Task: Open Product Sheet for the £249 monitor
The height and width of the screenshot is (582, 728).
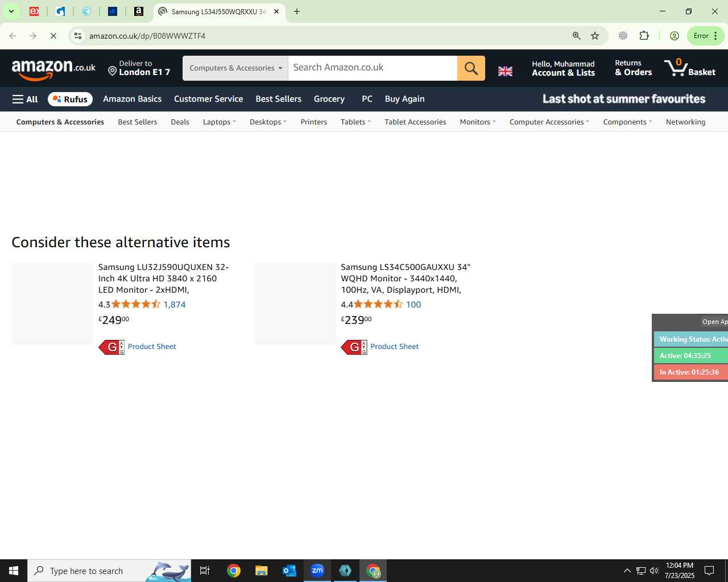Action: click(152, 347)
